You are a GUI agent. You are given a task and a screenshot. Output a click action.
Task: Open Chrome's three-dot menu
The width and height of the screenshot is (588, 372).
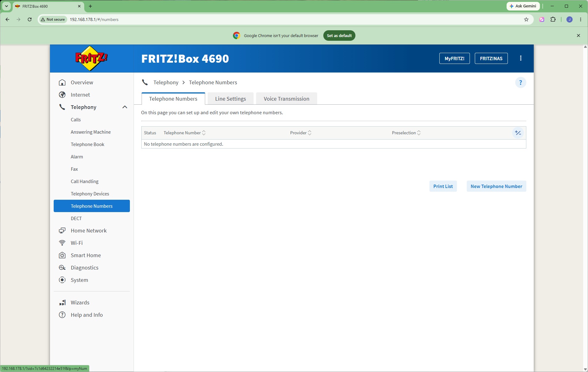(x=581, y=19)
